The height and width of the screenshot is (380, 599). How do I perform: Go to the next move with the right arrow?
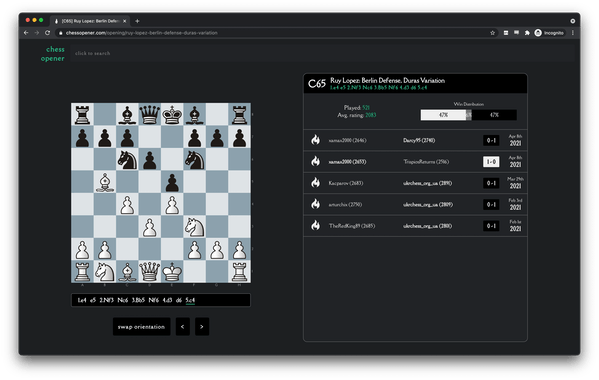202,327
